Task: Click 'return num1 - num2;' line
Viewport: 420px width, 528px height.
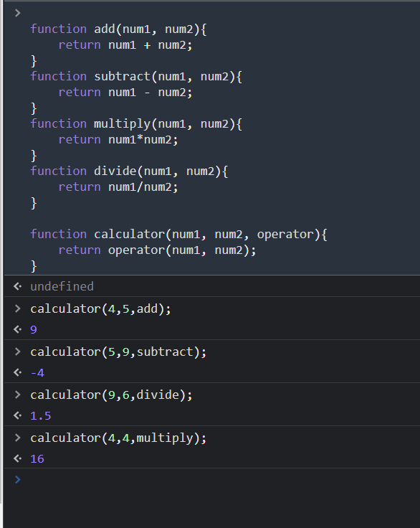Action: (125, 93)
